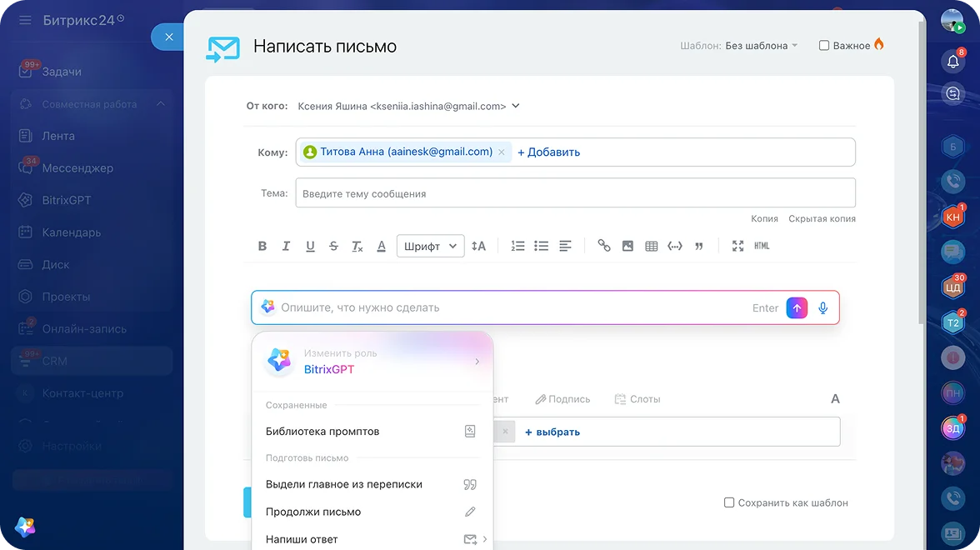This screenshot has width=980, height=550.
Task: Select Продолжи письмо prompt
Action: tap(372, 512)
